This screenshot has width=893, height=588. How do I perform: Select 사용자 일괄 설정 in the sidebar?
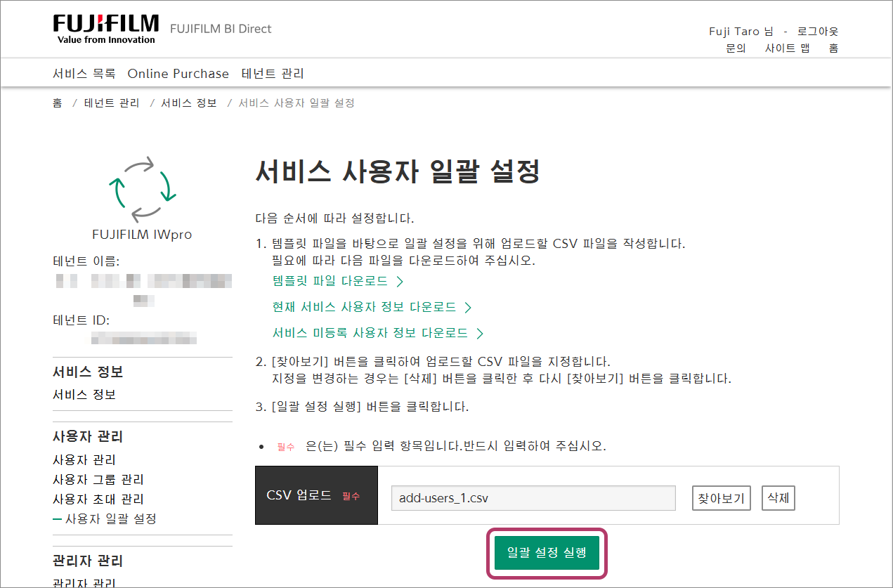110,519
